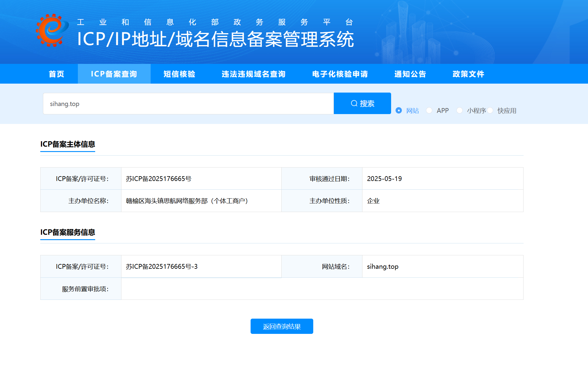The width and height of the screenshot is (588, 370).
Task: Open the 通知公告 tab
Action: pos(410,74)
